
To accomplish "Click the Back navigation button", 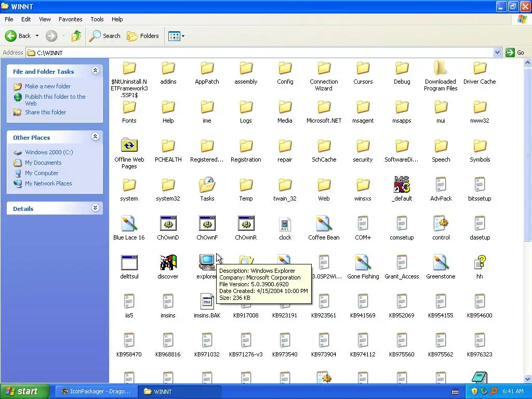I will click(x=18, y=36).
